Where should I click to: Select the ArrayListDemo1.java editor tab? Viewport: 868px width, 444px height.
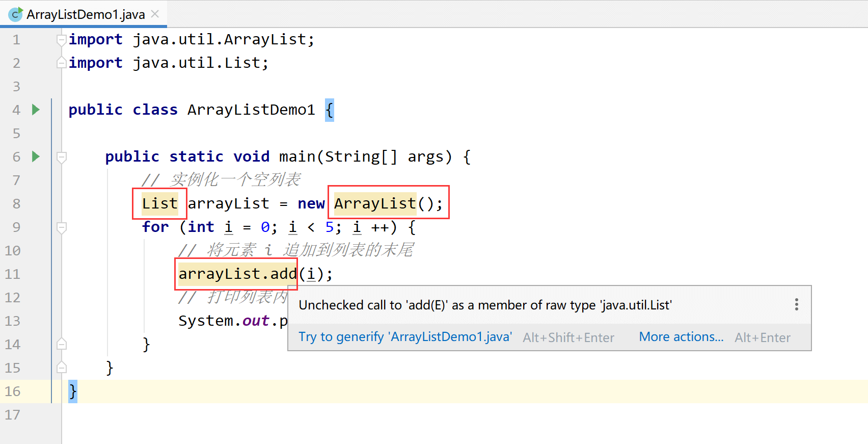point(86,14)
